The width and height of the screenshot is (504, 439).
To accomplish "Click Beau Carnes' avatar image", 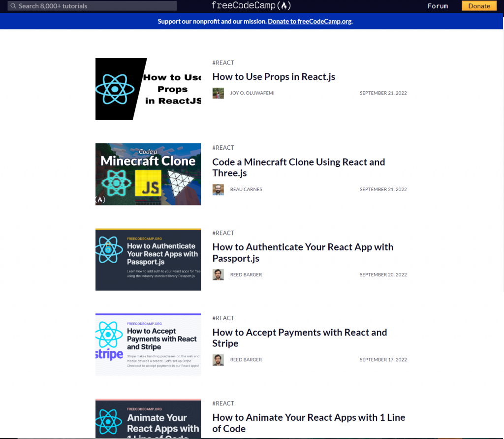I will coord(218,190).
